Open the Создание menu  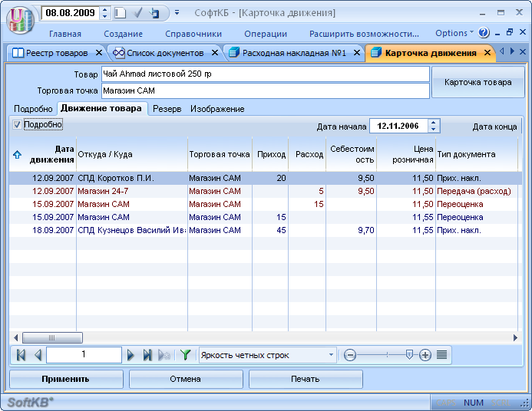(x=123, y=34)
